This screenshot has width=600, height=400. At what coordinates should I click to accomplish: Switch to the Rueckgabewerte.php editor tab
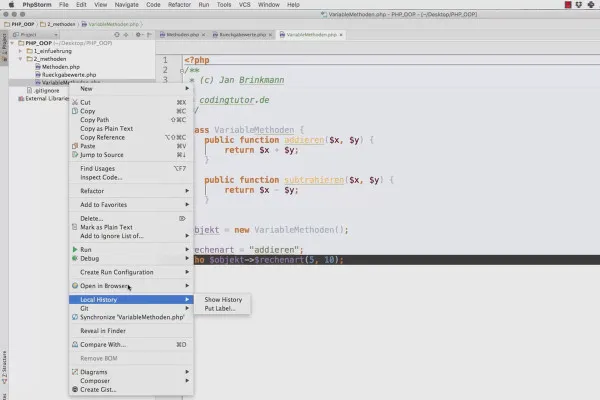pos(243,34)
